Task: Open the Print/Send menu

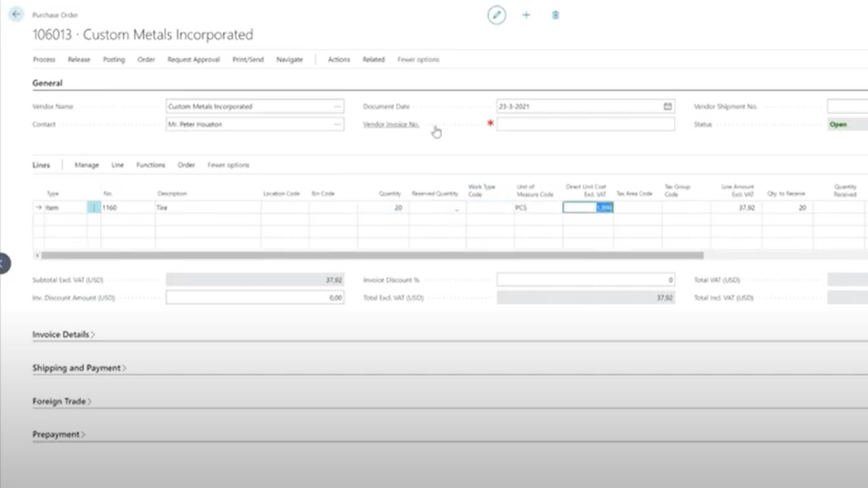Action: click(x=248, y=60)
